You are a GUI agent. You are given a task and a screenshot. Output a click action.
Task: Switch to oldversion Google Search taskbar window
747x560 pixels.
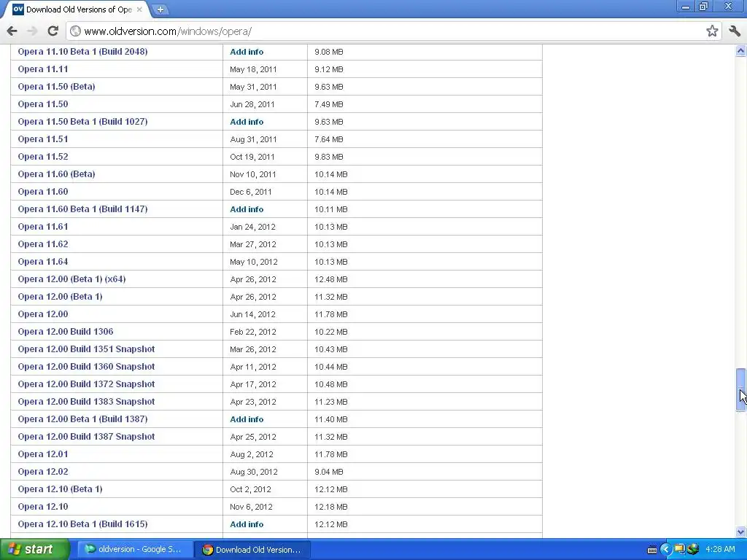134,550
